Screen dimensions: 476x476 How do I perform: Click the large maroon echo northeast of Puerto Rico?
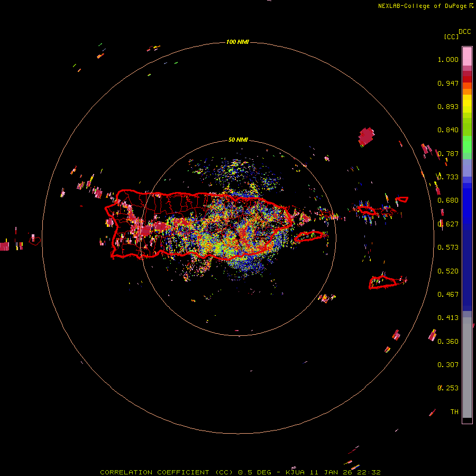tap(366, 136)
